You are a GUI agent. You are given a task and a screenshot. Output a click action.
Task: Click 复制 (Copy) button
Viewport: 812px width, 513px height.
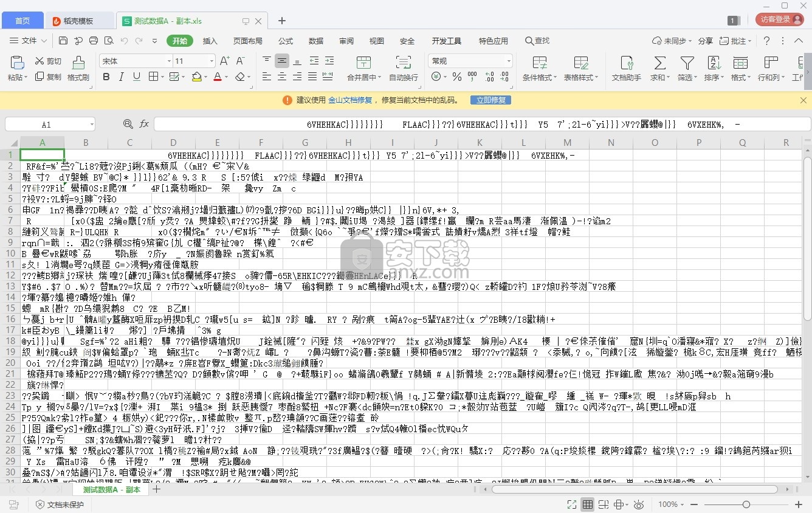pyautogui.click(x=49, y=77)
